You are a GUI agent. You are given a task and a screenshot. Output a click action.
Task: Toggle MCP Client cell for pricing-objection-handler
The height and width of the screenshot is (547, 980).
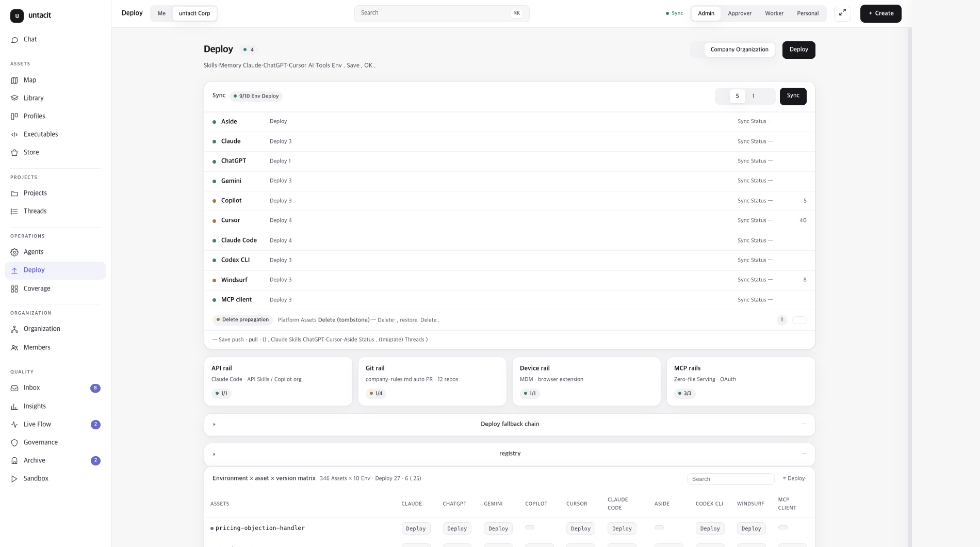tap(783, 527)
